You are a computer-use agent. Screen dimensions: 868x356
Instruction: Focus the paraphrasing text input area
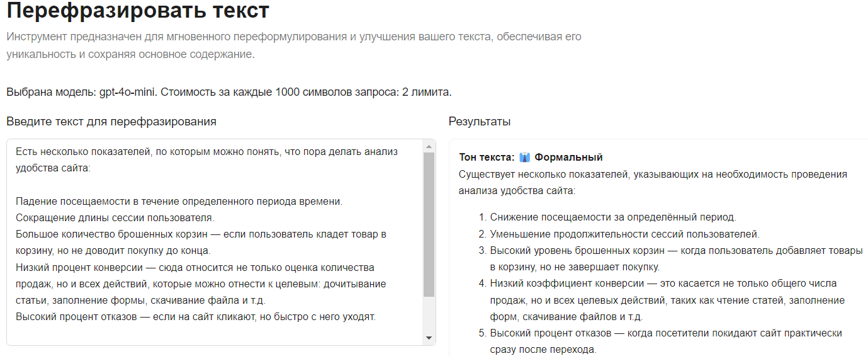pyautogui.click(x=215, y=242)
